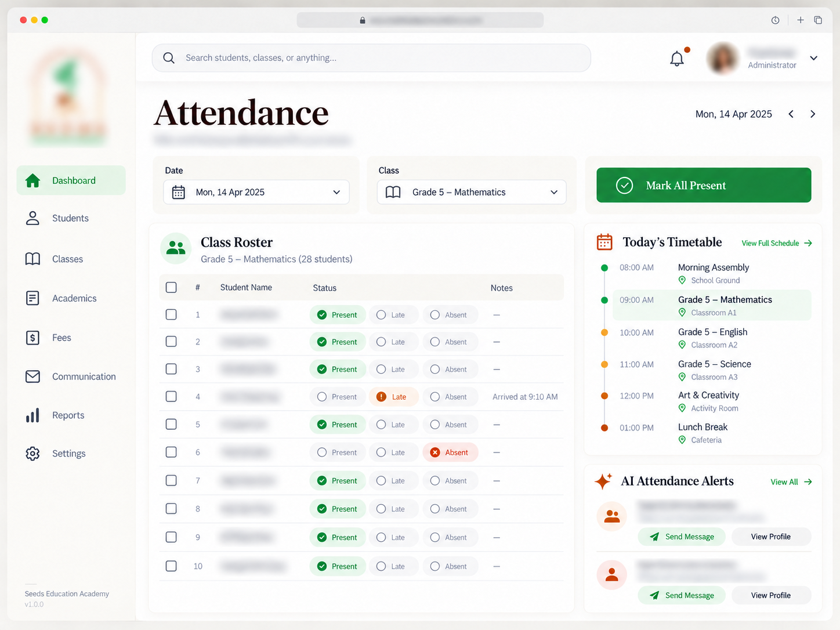This screenshot has width=840, height=630.
Task: Click the Class Roster people icon
Action: [176, 248]
